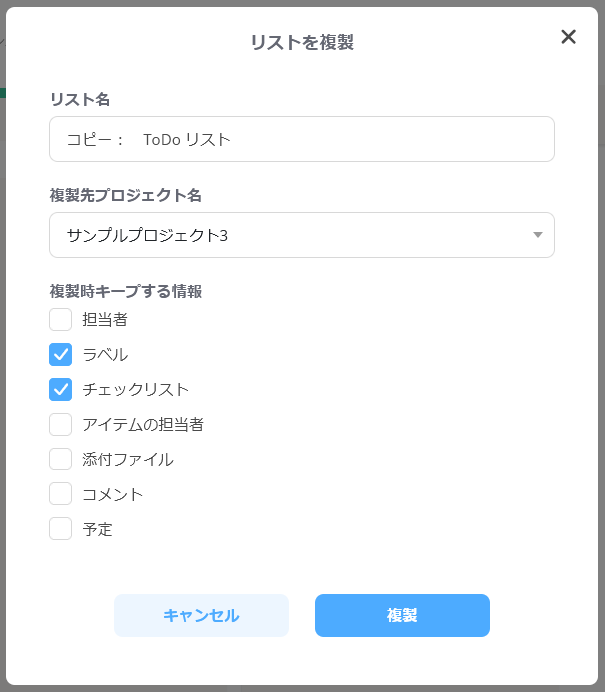Uncheck the ラベル checkbox

pos(60,354)
